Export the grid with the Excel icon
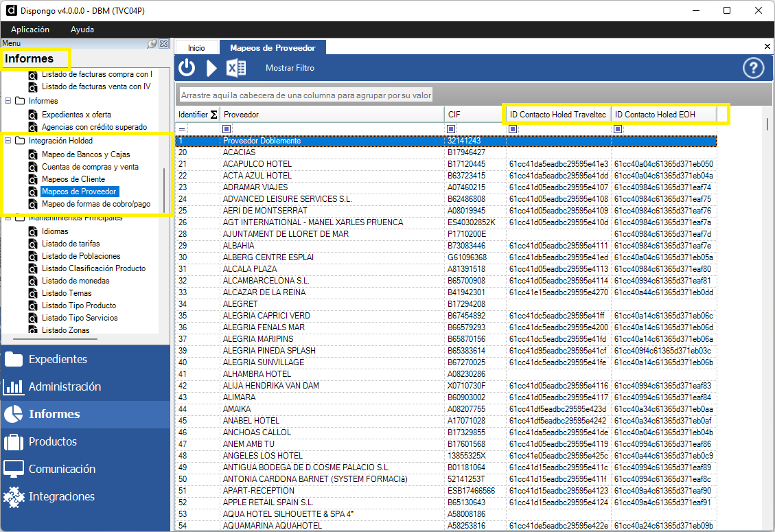775x532 pixels. (236, 68)
